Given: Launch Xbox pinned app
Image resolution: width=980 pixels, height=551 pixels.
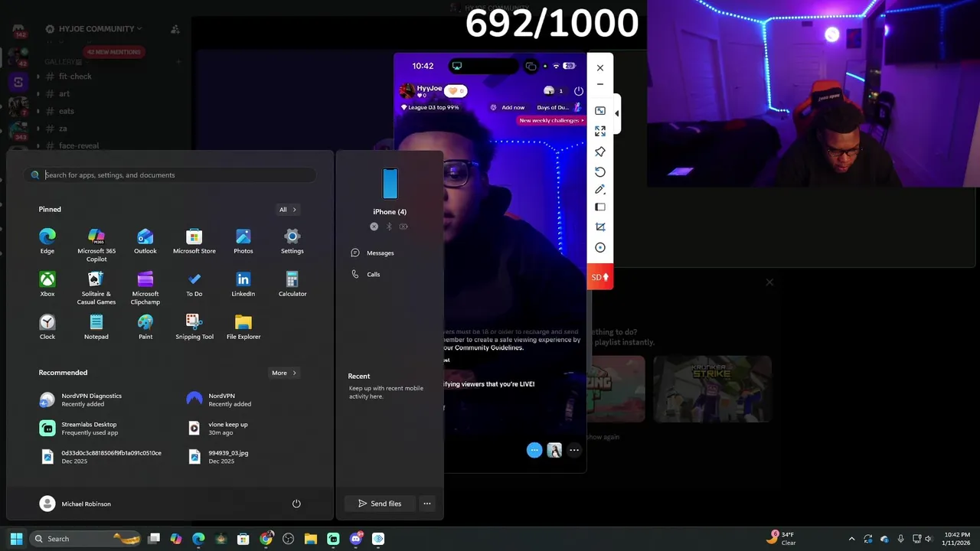Looking at the screenshot, I should click(x=47, y=283).
